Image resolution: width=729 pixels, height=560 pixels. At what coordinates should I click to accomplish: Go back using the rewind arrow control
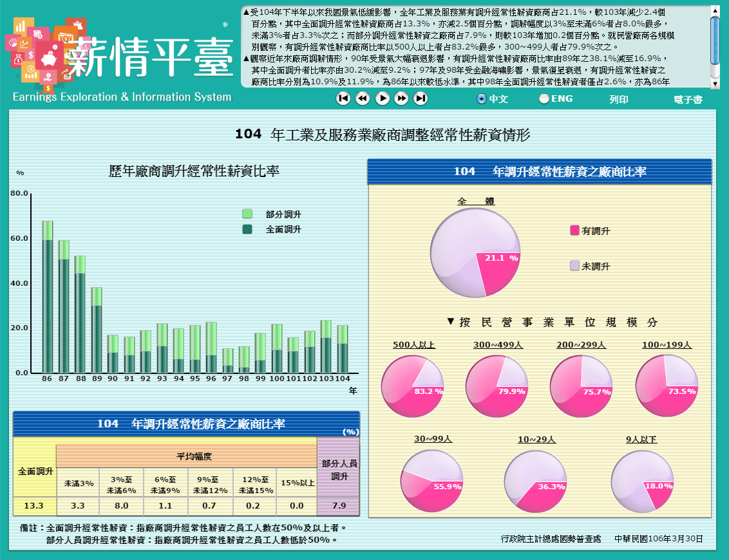click(x=363, y=98)
